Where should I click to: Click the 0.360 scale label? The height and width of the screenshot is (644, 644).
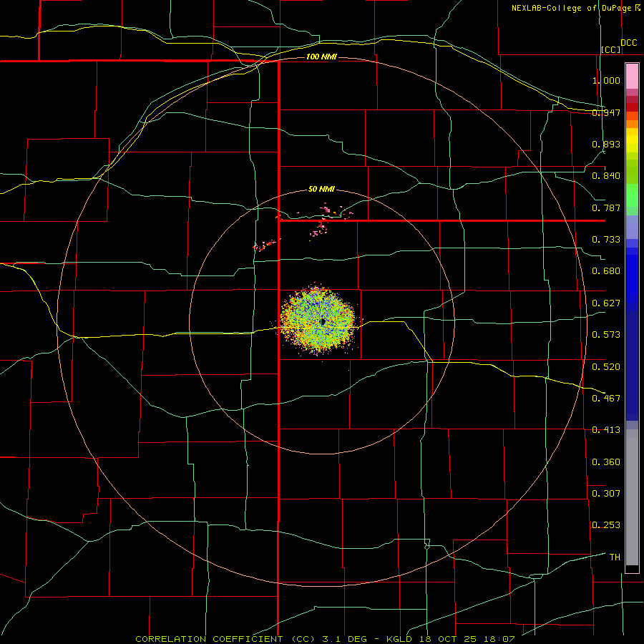click(606, 462)
